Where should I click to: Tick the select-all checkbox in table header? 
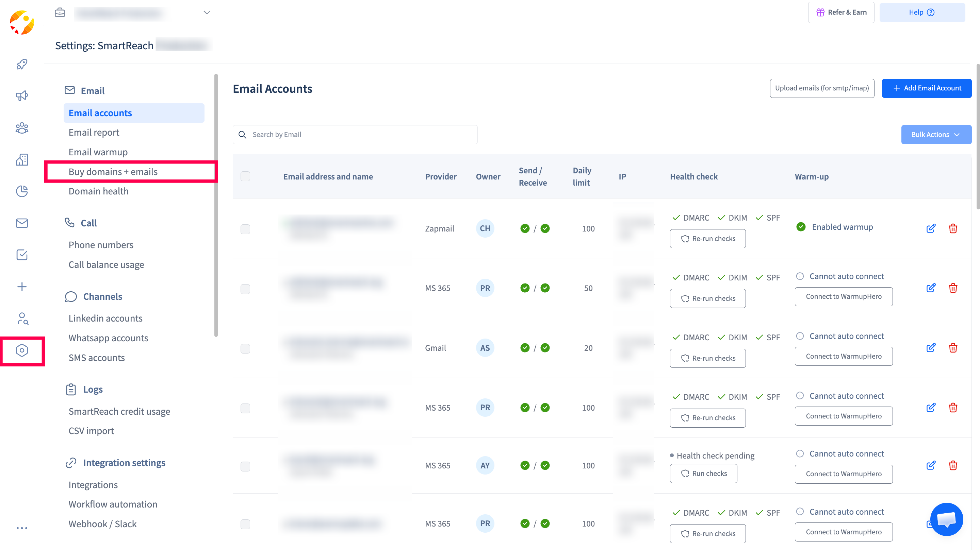pos(245,176)
